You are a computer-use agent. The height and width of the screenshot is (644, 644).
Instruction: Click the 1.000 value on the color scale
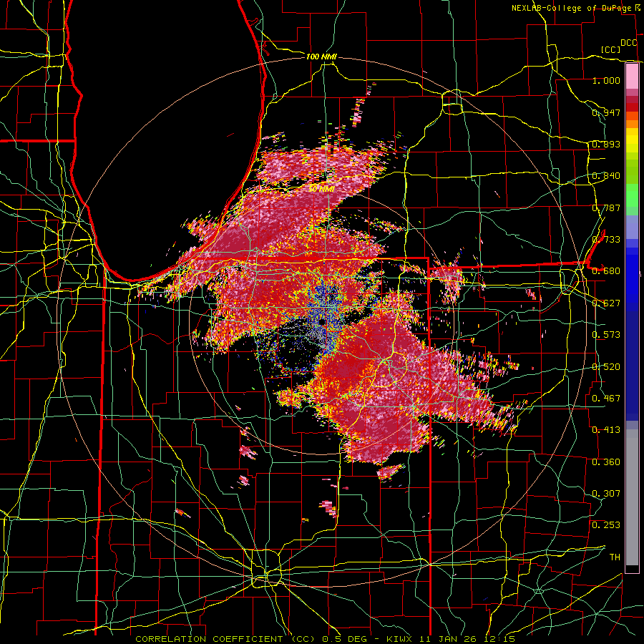606,80
